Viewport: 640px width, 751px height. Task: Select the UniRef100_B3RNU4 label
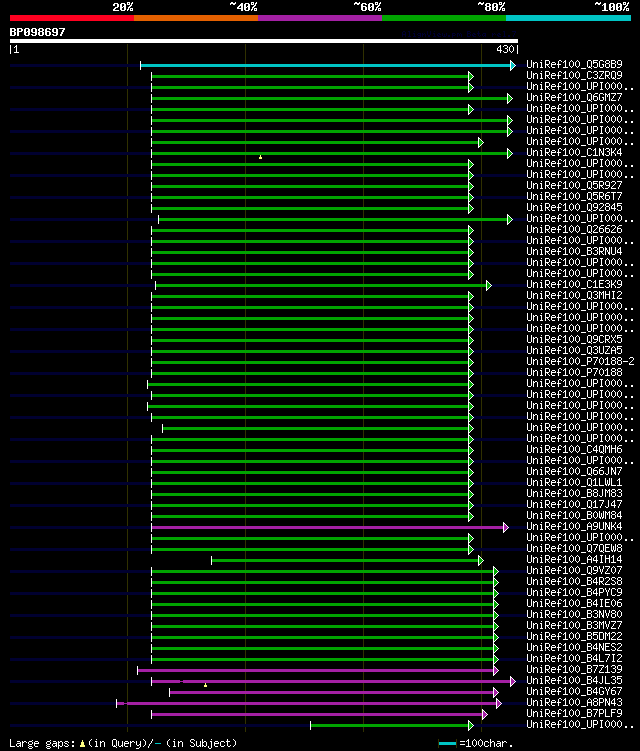click(574, 251)
